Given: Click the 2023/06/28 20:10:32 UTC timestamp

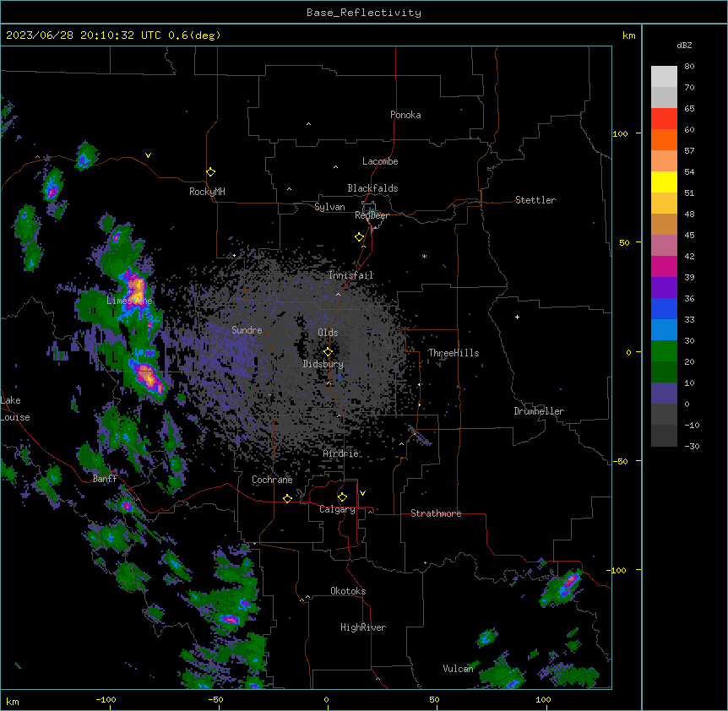Looking at the screenshot, I should 83,35.
